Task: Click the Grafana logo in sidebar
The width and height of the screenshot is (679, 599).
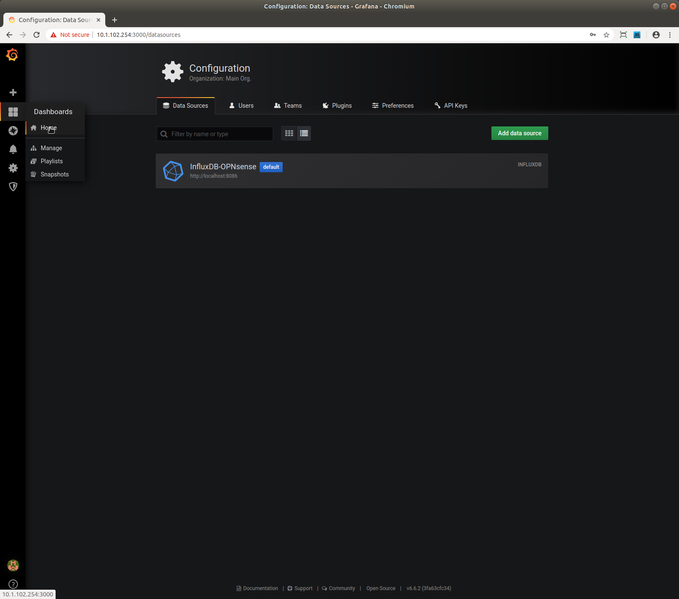Action: click(12, 55)
